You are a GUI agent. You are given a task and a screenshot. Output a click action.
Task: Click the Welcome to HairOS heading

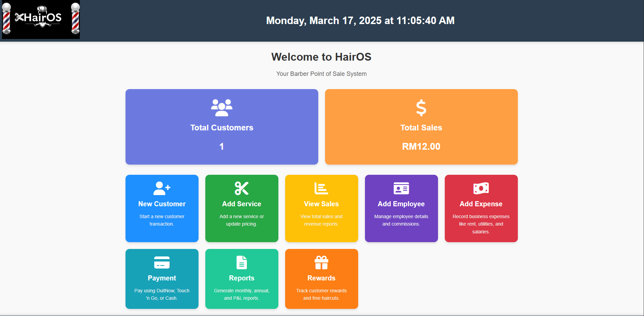click(321, 57)
